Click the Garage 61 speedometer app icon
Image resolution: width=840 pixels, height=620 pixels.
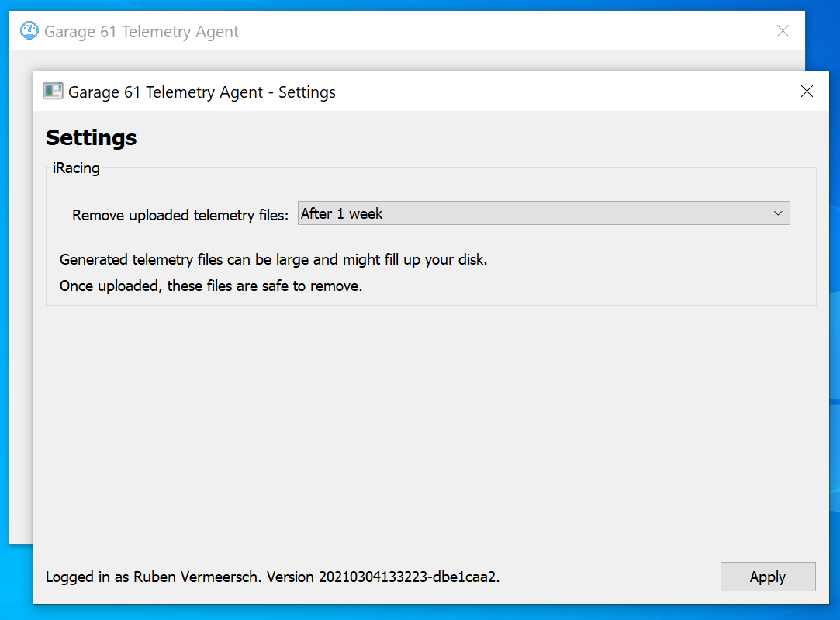coord(29,31)
